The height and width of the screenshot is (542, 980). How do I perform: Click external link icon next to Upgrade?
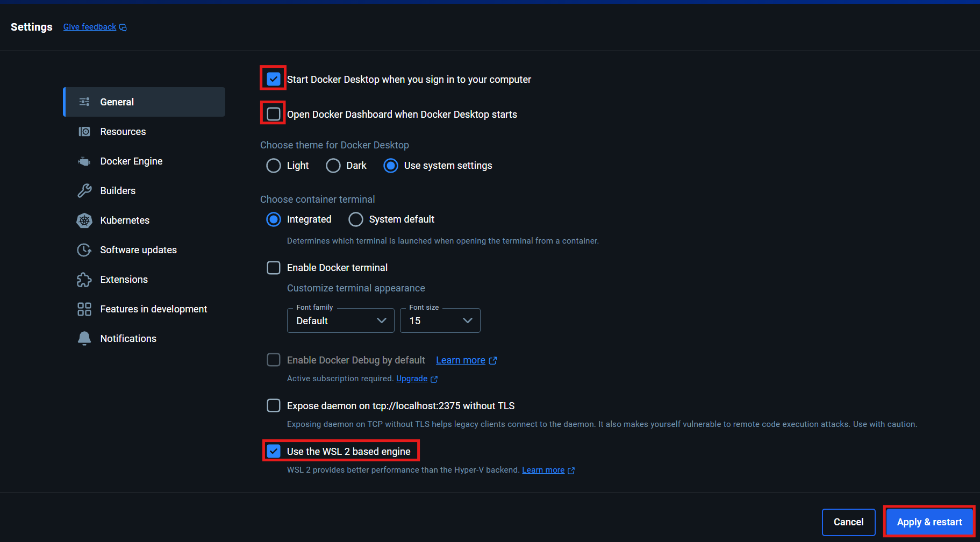434,379
